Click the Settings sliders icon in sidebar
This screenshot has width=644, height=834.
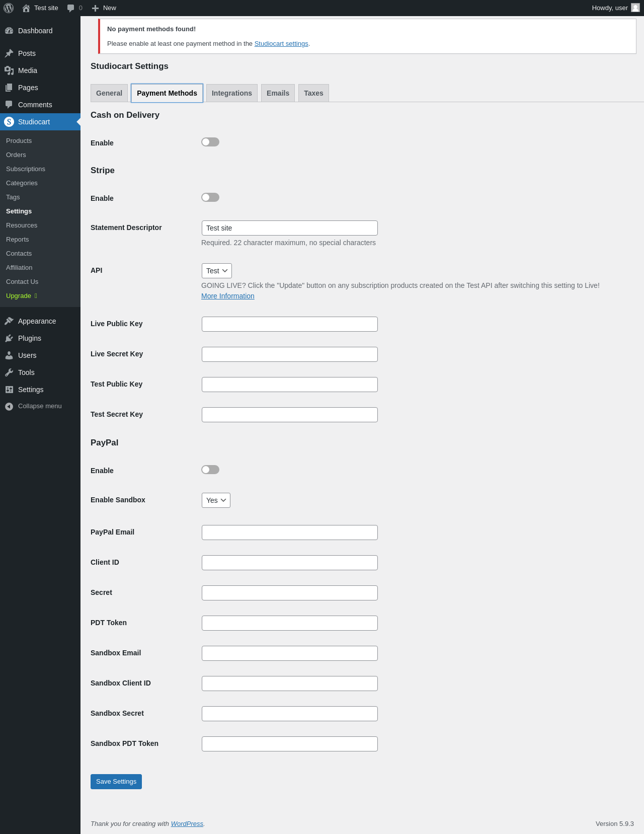tap(9, 390)
